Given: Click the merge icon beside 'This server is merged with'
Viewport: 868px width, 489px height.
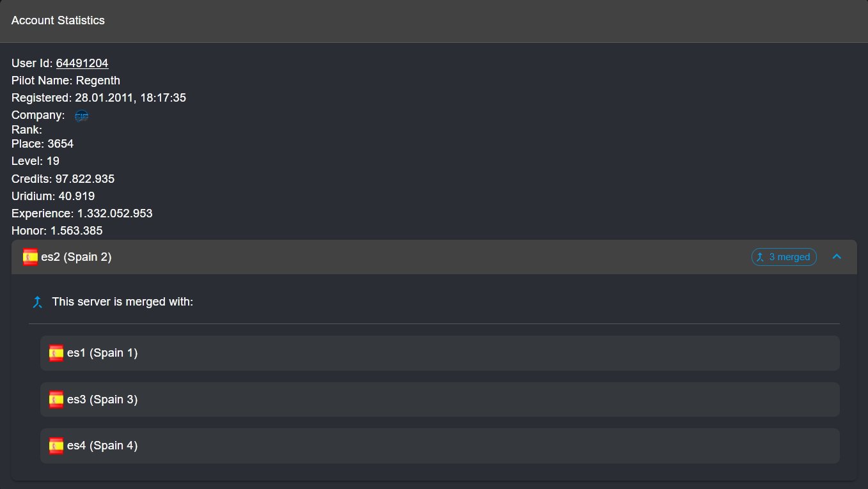Looking at the screenshot, I should 37,302.
